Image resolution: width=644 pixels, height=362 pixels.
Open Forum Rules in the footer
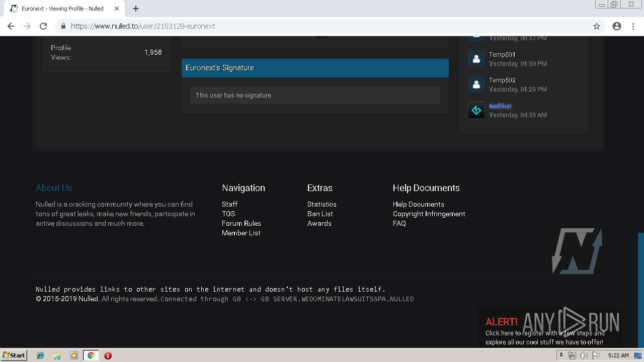(242, 223)
